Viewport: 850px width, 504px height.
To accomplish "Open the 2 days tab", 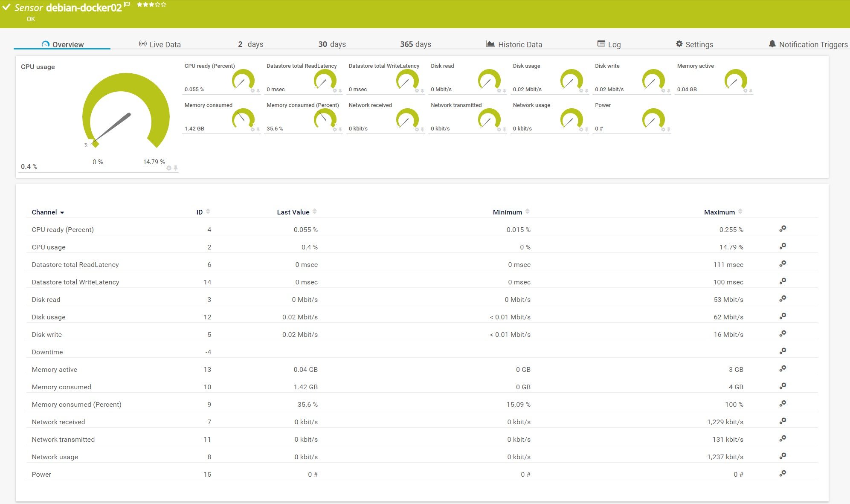I will [251, 44].
